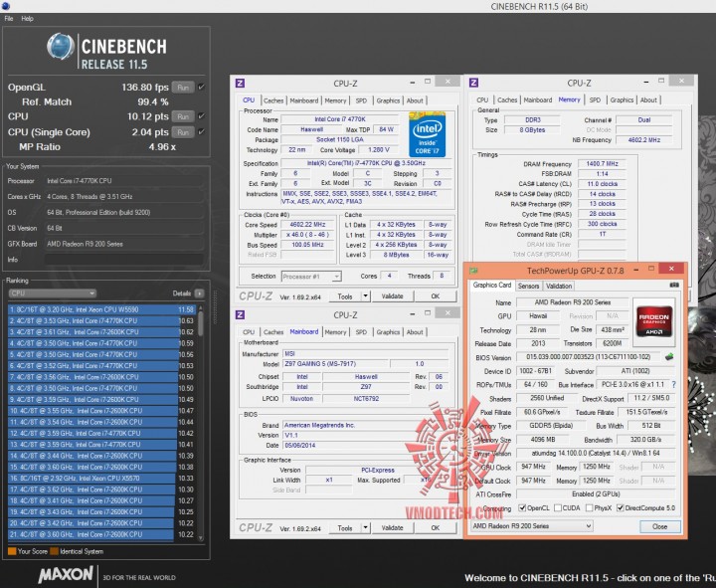Screen dimensions: 716x588
Task: Click the ATI CrossFire Enabled (2 GPUs) field
Action: (x=596, y=493)
